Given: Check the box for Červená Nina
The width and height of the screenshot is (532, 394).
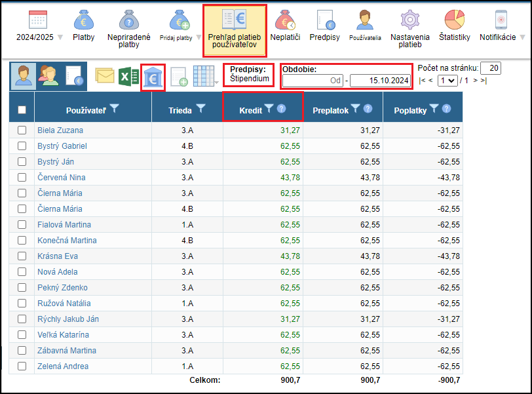Looking at the screenshot, I should tap(22, 177).
